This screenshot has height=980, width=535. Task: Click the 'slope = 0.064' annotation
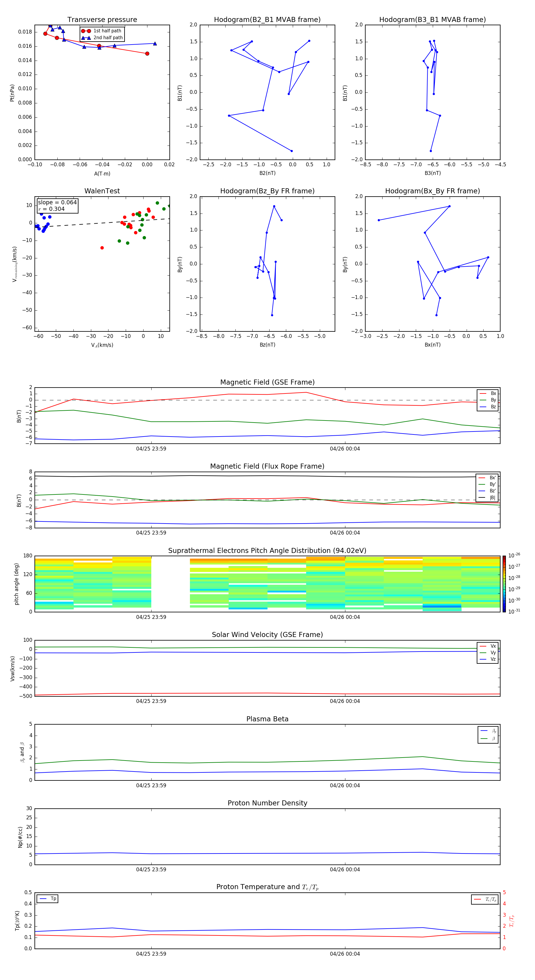pyautogui.click(x=57, y=203)
